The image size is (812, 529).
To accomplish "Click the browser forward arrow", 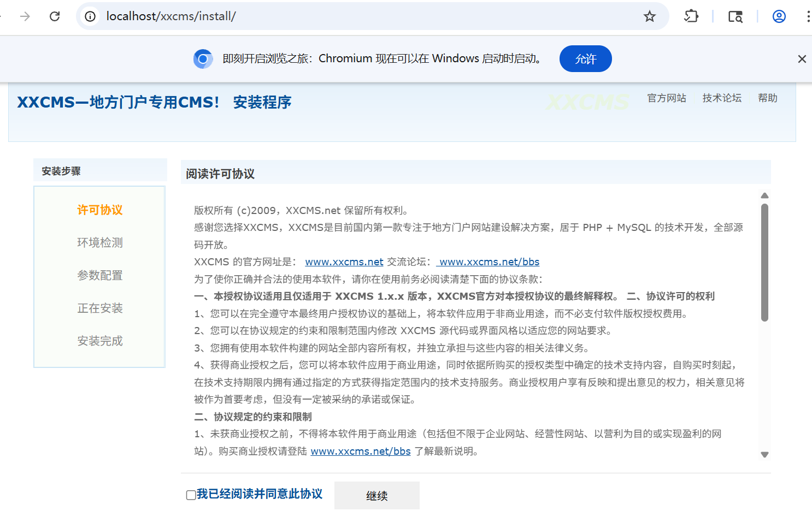I will pos(25,16).
